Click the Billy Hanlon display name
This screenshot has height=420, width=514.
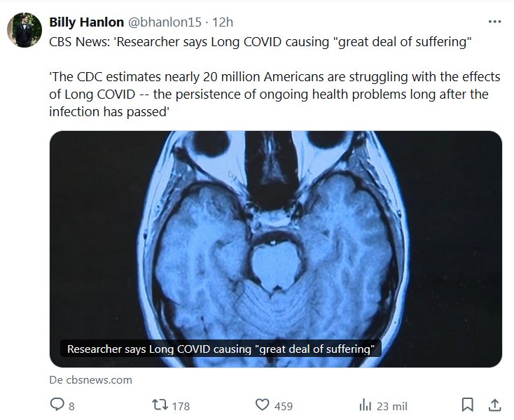pyautogui.click(x=86, y=22)
